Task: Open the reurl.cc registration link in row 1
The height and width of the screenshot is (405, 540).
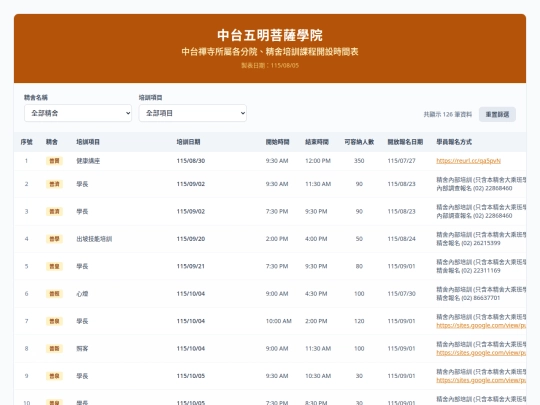Action: coord(468,161)
